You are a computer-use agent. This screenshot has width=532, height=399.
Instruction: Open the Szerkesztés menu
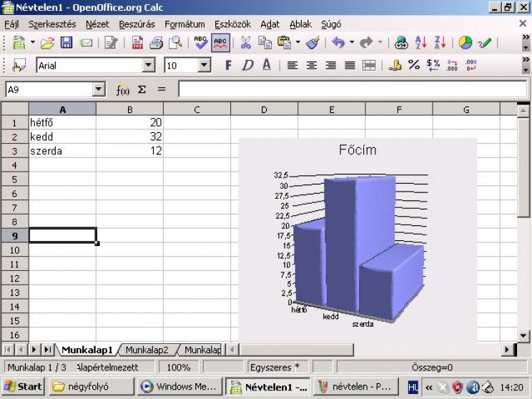pos(52,24)
